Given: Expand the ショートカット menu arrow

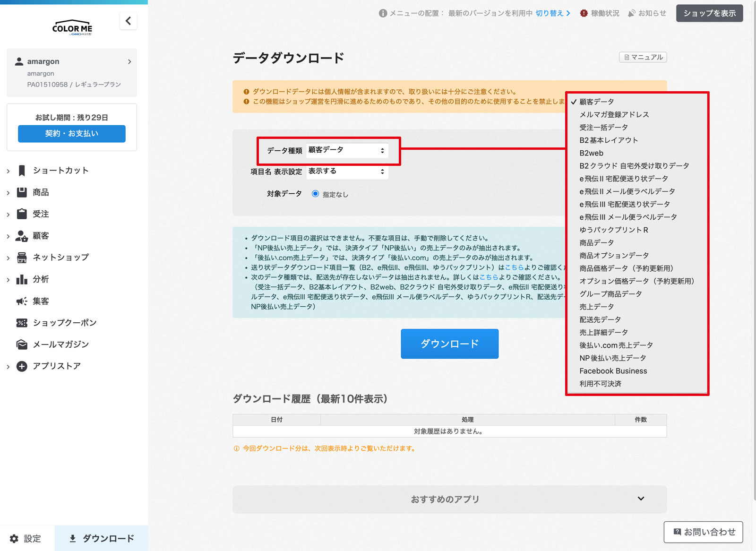Looking at the screenshot, I should [x=8, y=171].
